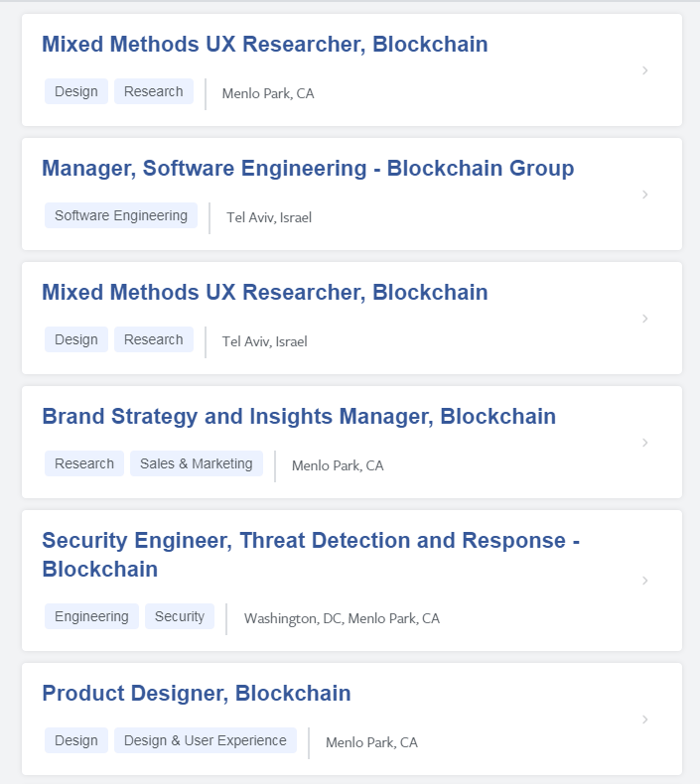Click chevron arrow on Product Designer card

coord(645,719)
